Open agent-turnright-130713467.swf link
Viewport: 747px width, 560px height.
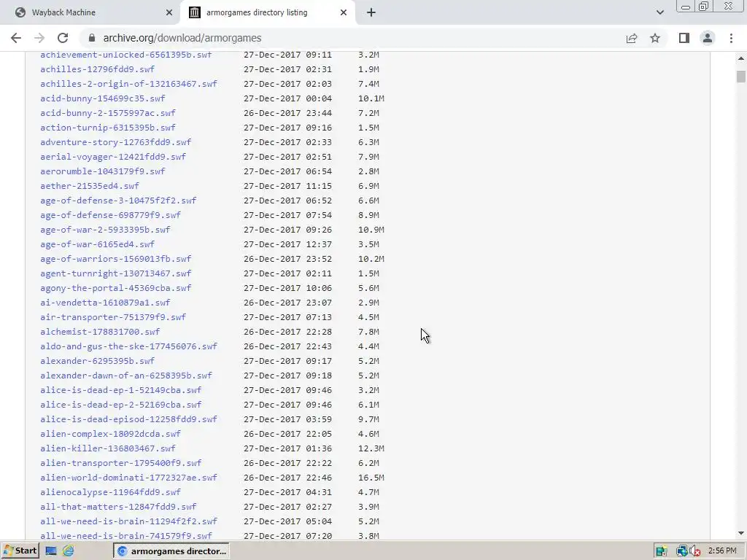tap(116, 273)
